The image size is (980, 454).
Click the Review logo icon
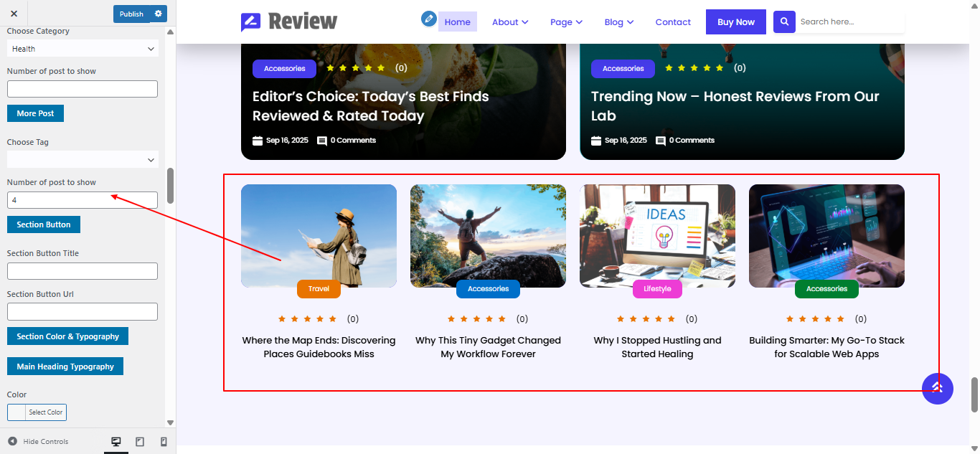click(x=251, y=22)
